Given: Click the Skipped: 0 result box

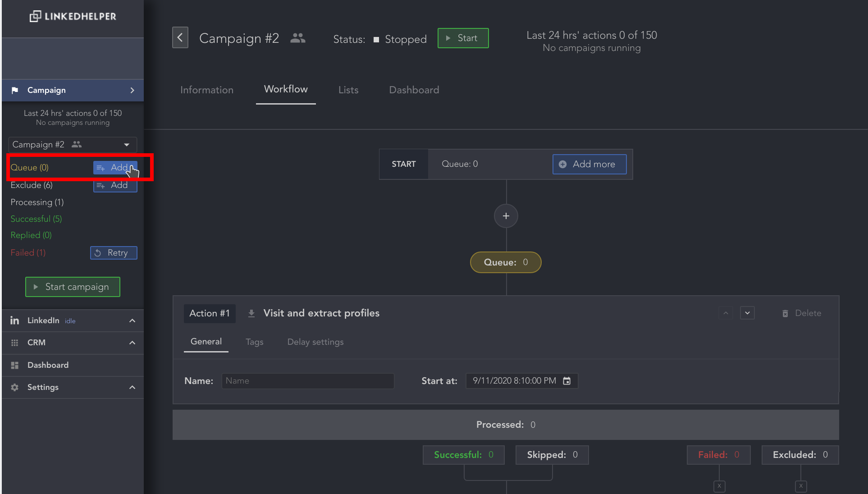Looking at the screenshot, I should point(552,455).
